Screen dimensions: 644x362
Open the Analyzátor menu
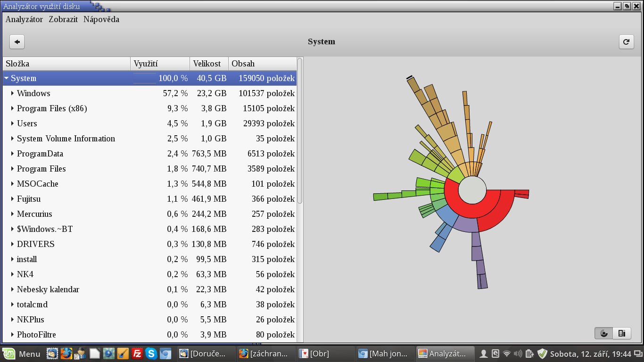(x=24, y=19)
